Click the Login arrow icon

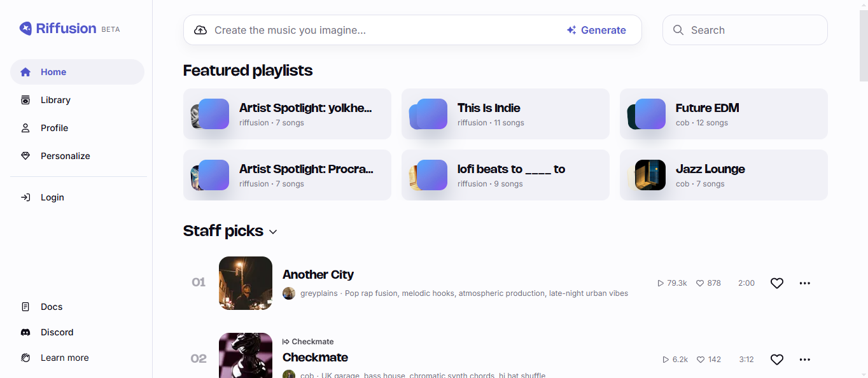pyautogui.click(x=25, y=197)
